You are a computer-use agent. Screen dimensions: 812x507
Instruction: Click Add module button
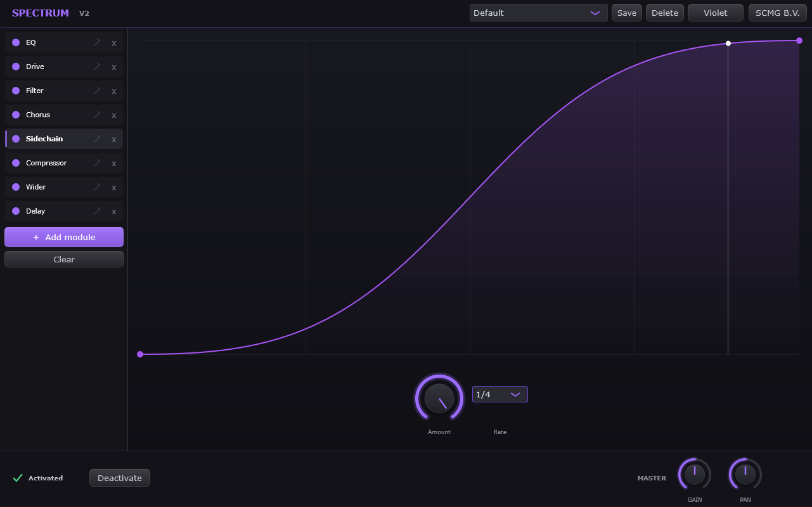click(64, 237)
